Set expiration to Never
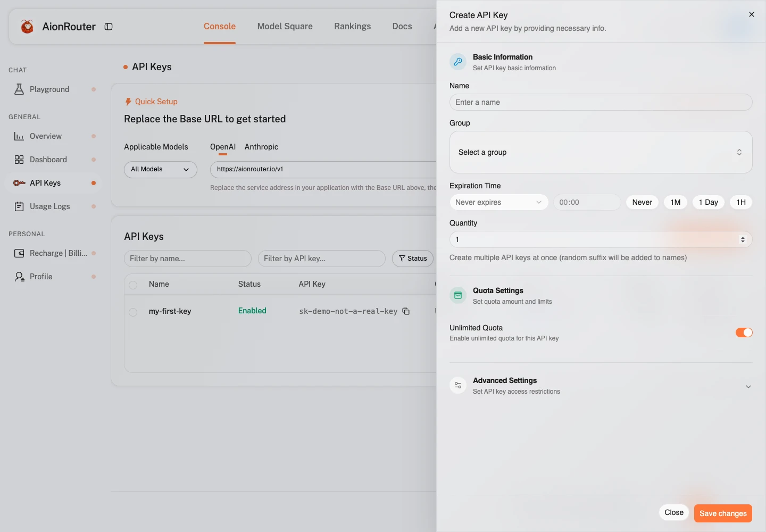The image size is (766, 532). click(x=642, y=202)
